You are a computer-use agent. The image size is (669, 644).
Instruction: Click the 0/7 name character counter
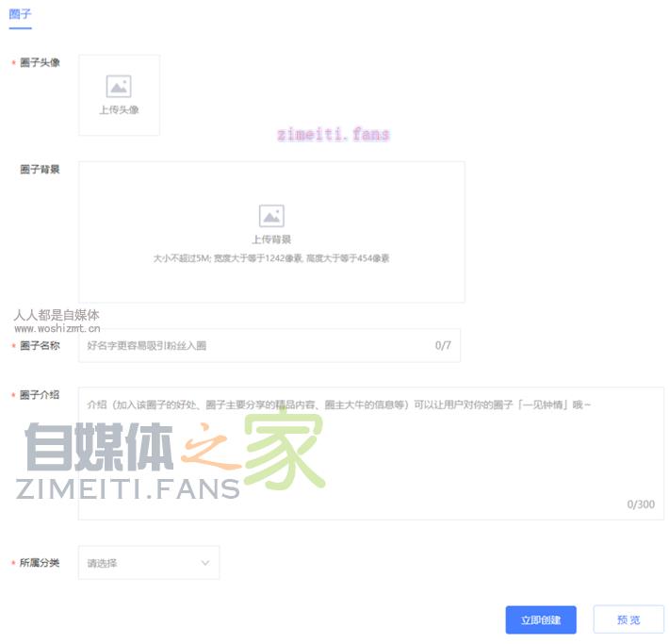click(x=443, y=345)
